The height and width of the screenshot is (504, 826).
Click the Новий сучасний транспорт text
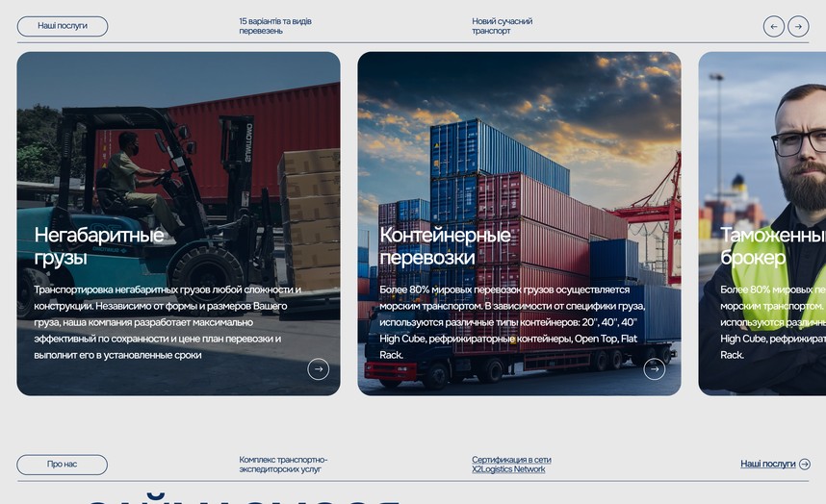click(x=502, y=26)
